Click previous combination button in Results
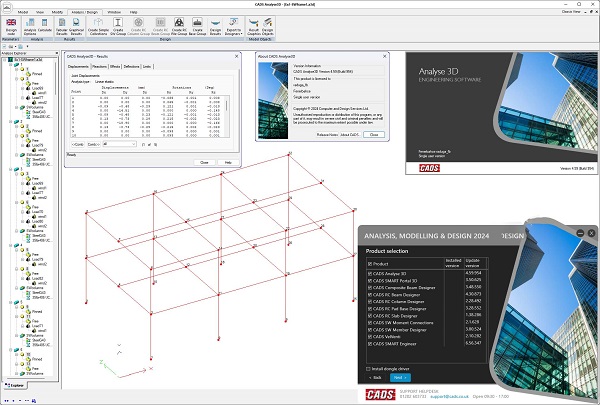The width and height of the screenshot is (600, 405). pyautogui.click(x=78, y=144)
